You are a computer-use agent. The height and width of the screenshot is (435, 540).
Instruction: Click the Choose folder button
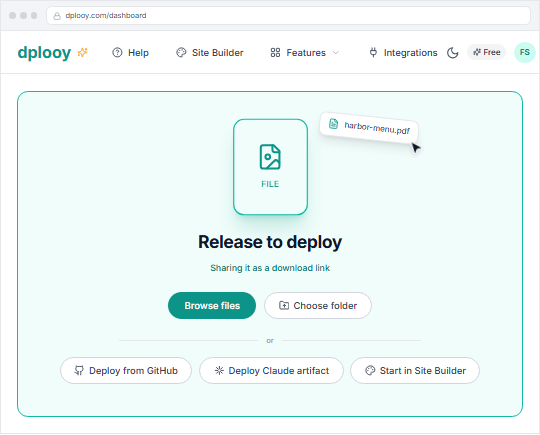(x=318, y=305)
